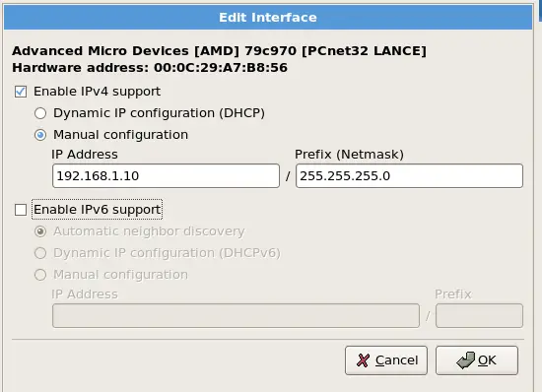Viewport: 542px width, 392px height.
Task: Confirm settings with the OK button
Action: pos(477,360)
